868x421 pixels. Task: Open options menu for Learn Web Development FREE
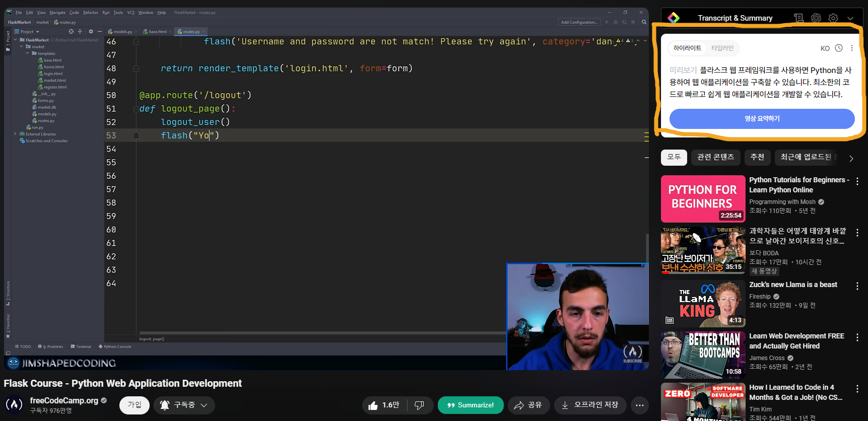[857, 337]
